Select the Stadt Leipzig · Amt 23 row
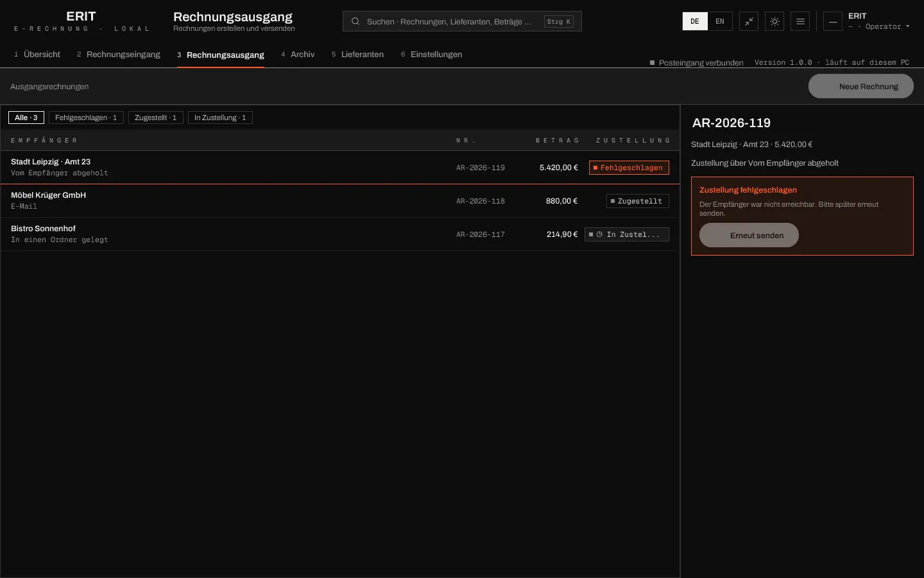Image resolution: width=924 pixels, height=578 pixels. (x=340, y=168)
